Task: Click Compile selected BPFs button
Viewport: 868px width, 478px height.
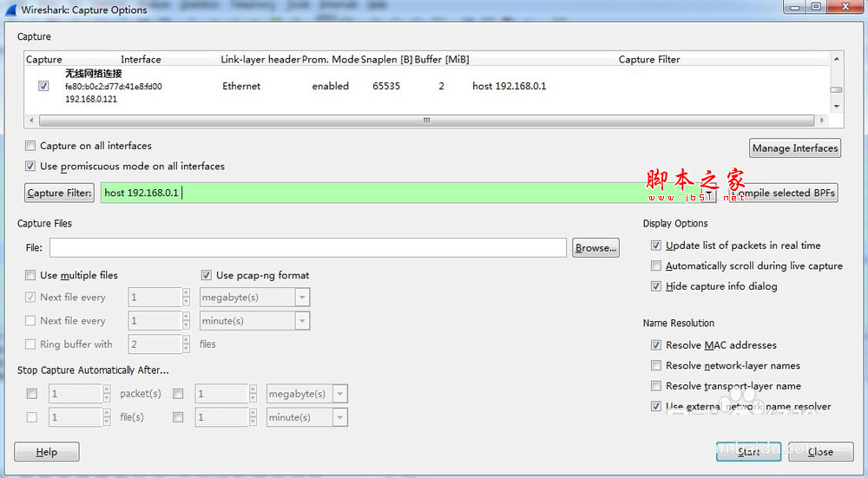Action: [x=783, y=193]
